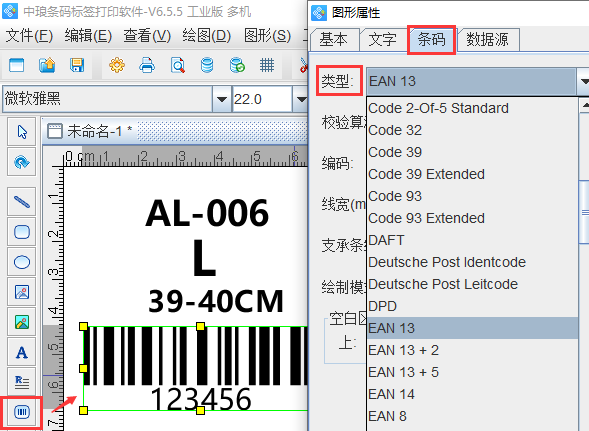Choose Code 32 barcode type
The width and height of the screenshot is (589, 431).
pos(472,130)
